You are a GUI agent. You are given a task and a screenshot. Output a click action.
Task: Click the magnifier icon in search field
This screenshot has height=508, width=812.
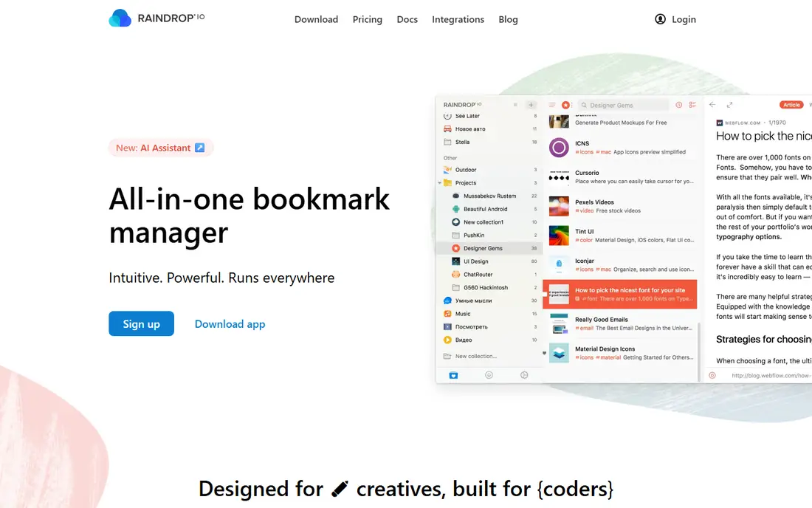click(584, 105)
